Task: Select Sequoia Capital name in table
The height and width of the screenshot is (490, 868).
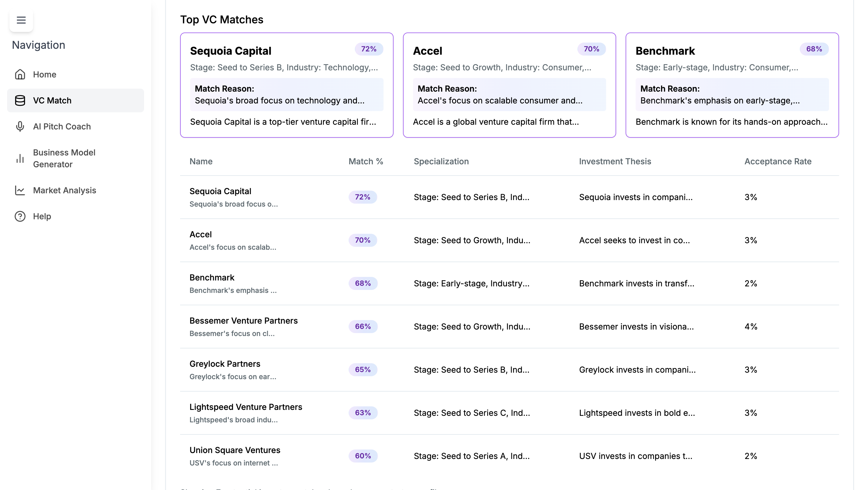Action: (x=220, y=191)
